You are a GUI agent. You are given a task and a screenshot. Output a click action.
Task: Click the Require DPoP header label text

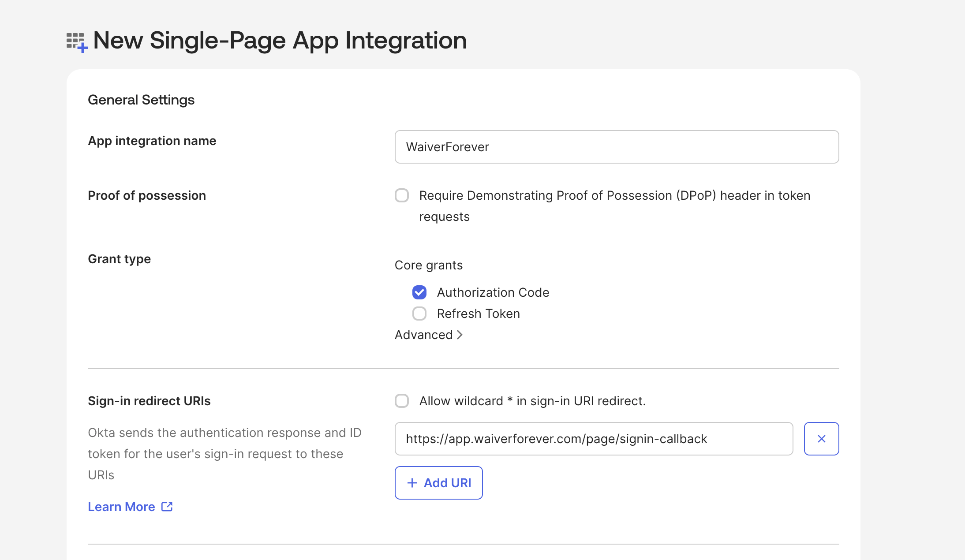[614, 195]
